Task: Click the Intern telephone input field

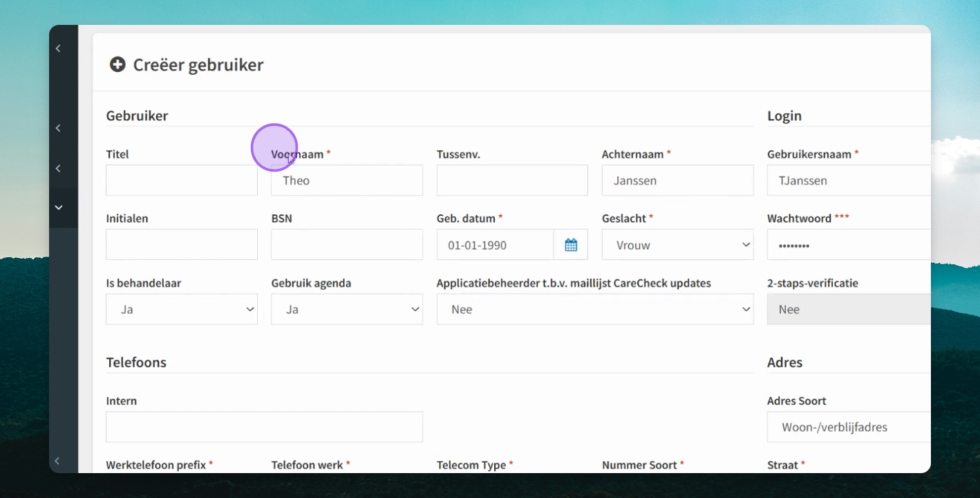Action: [x=264, y=427]
